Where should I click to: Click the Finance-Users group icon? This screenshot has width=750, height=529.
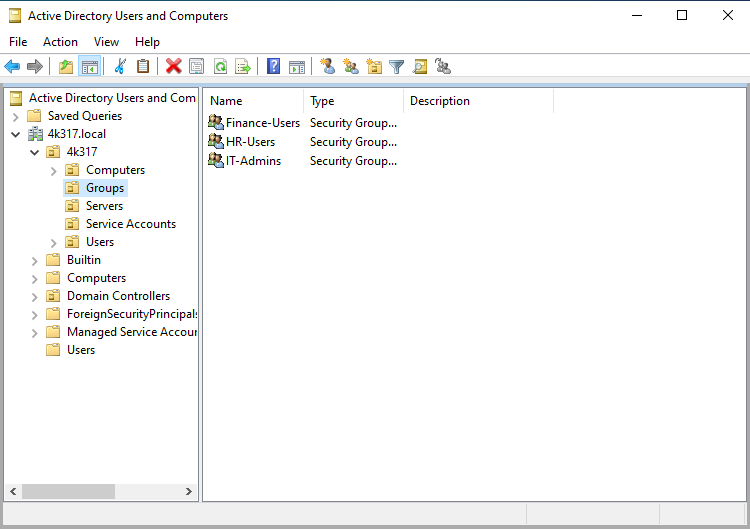click(x=216, y=122)
